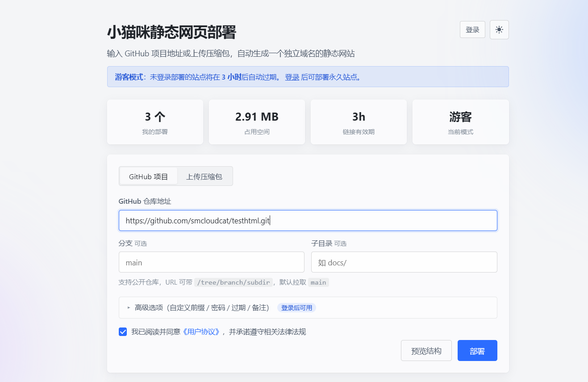Image resolution: width=588 pixels, height=382 pixels.
Task: Click the 分支 input with main placeholder
Action: click(212, 262)
